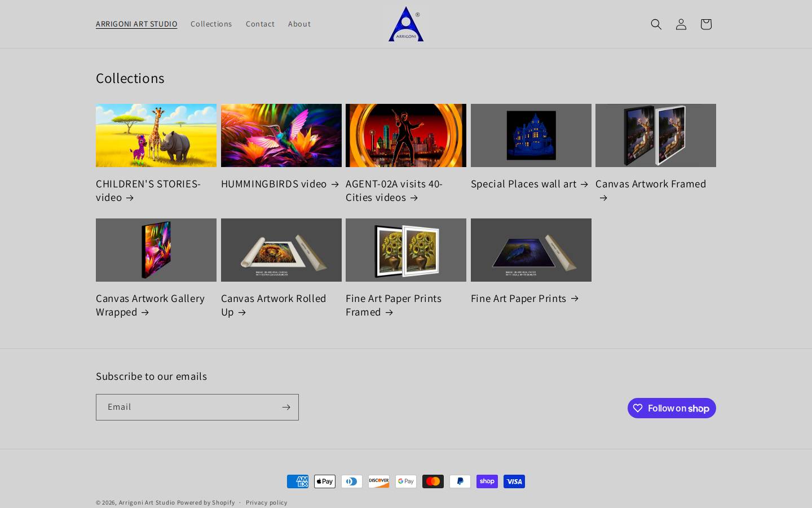Click the Apple Pay payment icon
This screenshot has width=812, height=508.
(325, 481)
